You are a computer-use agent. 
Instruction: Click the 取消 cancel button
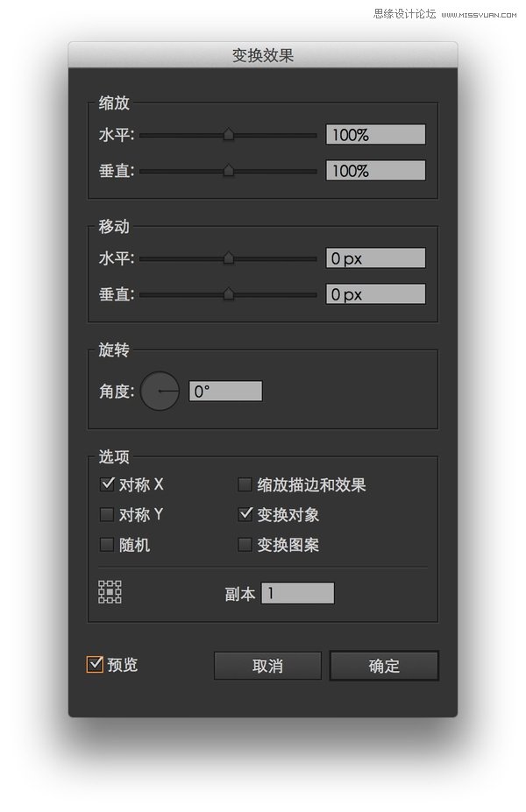267,666
